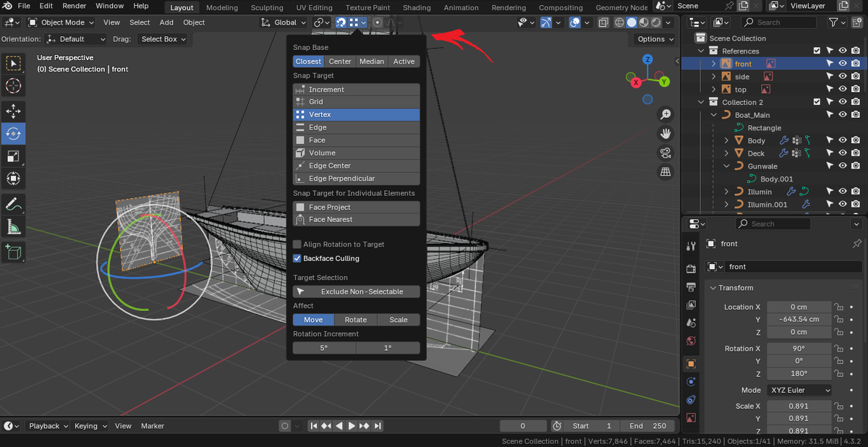Toggle the snap magnet icon in header
The height and width of the screenshot is (447, 868).
click(x=341, y=22)
